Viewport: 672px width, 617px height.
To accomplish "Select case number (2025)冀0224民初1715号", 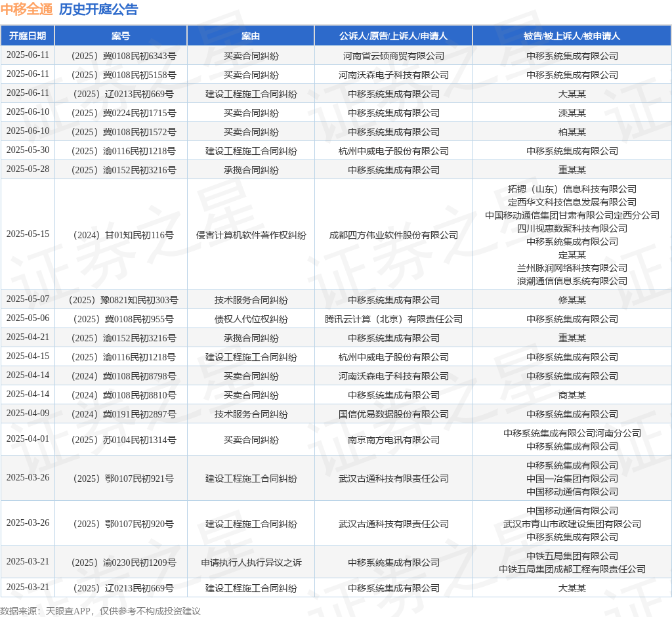I will point(123,113).
